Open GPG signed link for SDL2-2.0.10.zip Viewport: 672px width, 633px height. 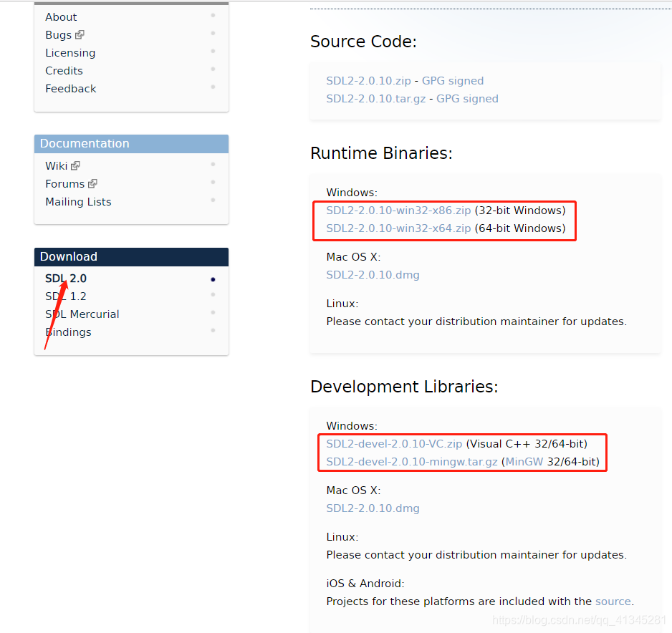coord(453,81)
